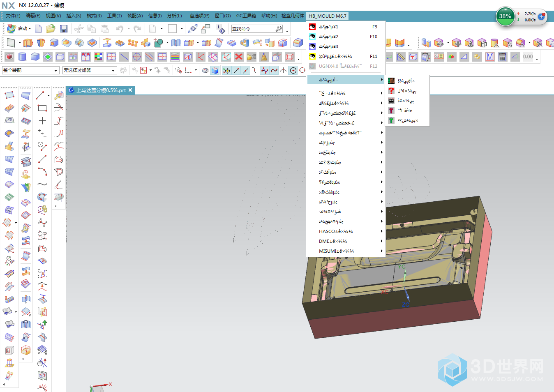Open the 检查几何体 menu
The height and width of the screenshot is (392, 554).
pos(293,16)
